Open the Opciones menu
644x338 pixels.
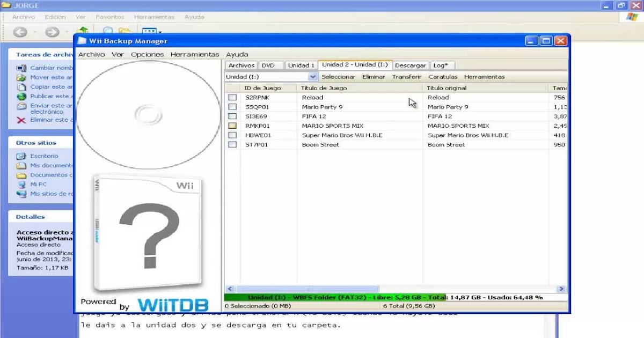click(148, 54)
